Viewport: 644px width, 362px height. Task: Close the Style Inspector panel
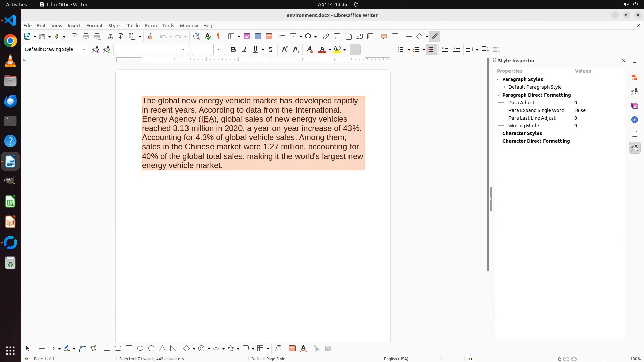point(624,61)
